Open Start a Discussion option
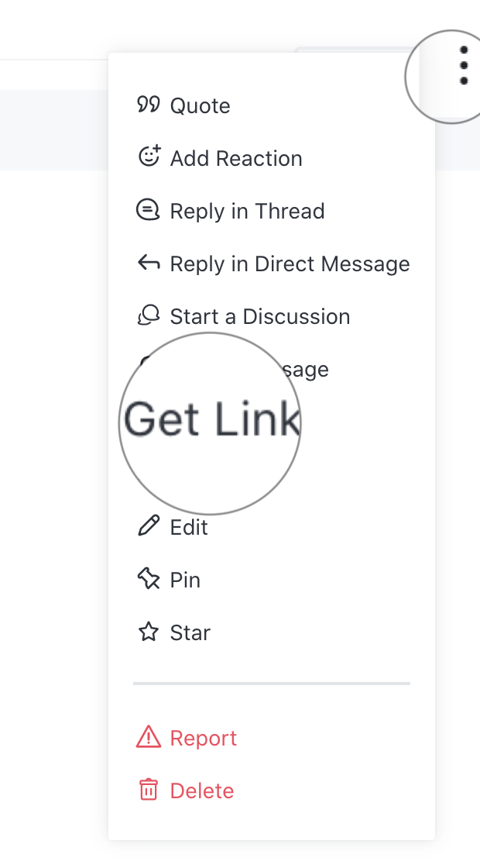Image resolution: width=480 pixels, height=868 pixels. [260, 317]
